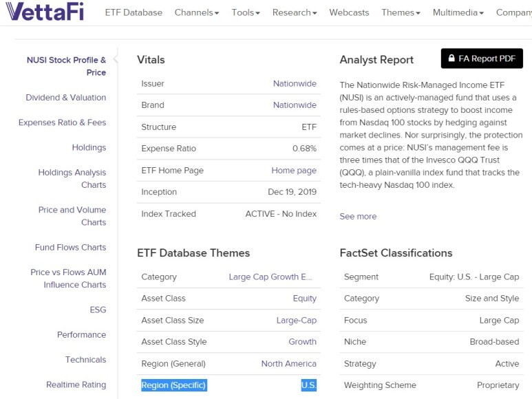Click the Expense Ratio label
532x399 pixels.
point(169,149)
